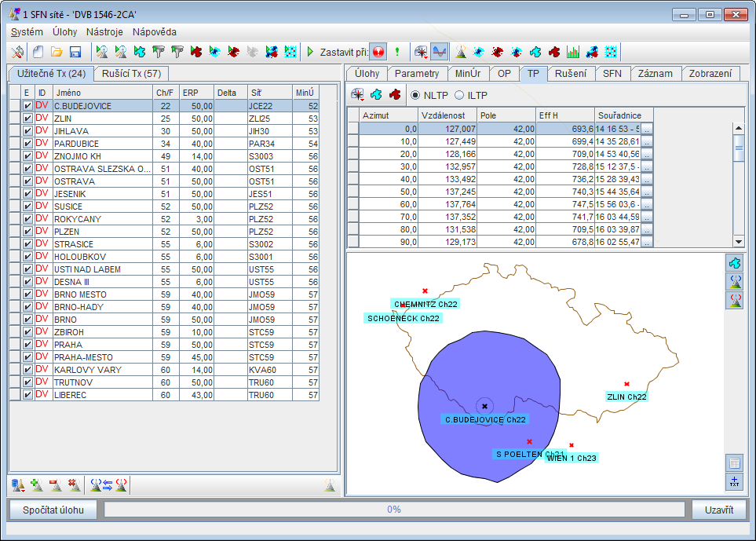Screen dimensions: 756x541
Task: Open coordinates editor button for azimuth 0,0
Action: click(647, 129)
